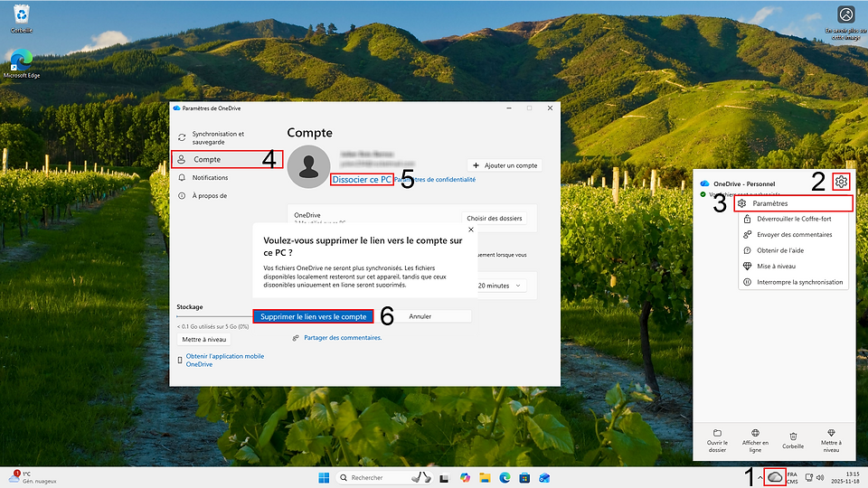
Task: Open Microsoft Store from the taskbar
Action: 524,477
